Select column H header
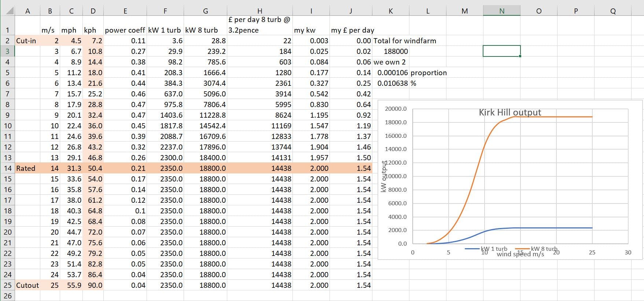This screenshot has height=301, width=644. coord(260,11)
